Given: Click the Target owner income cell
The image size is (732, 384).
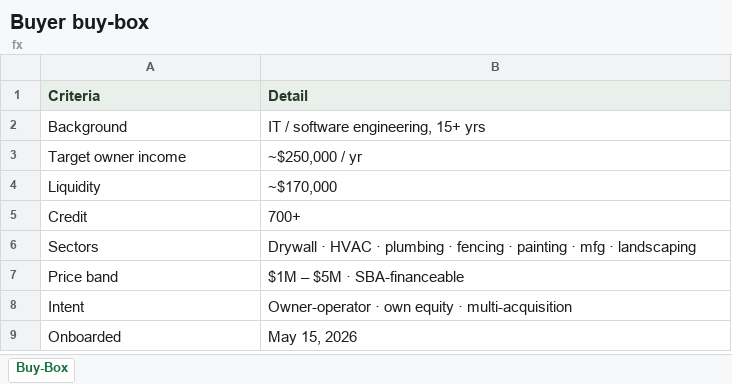Looking at the screenshot, I should [150, 156].
